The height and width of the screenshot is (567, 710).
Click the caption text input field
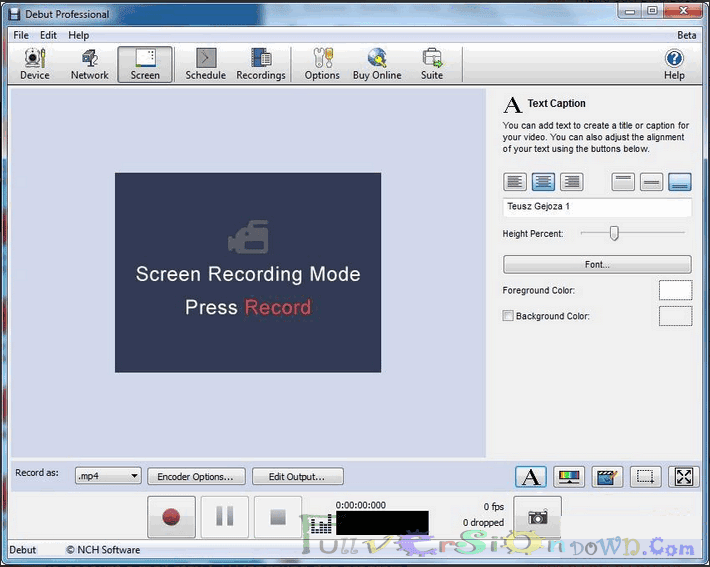pyautogui.click(x=597, y=207)
